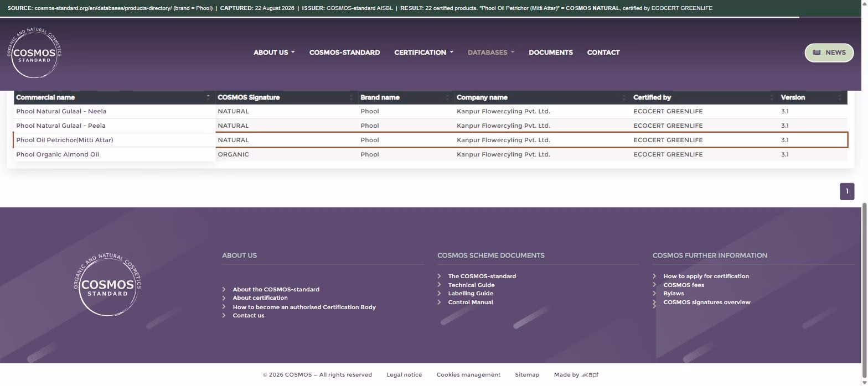The image size is (868, 386).
Task: Click ORGANIC signature cell for Almond Oil
Action: 234,154
